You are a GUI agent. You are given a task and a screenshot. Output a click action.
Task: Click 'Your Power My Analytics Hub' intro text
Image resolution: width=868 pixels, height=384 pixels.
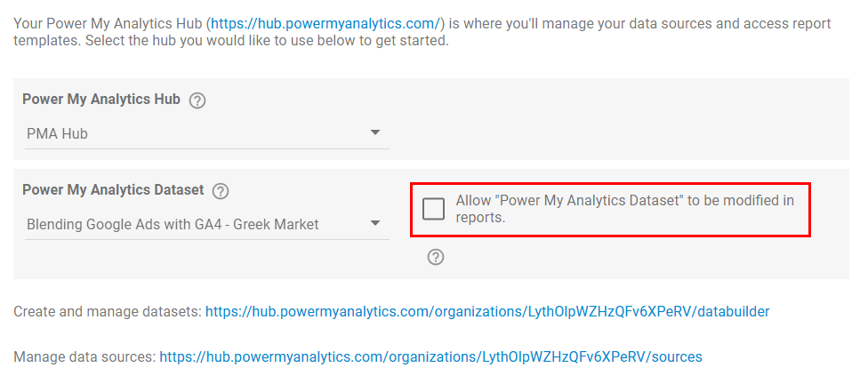107,23
